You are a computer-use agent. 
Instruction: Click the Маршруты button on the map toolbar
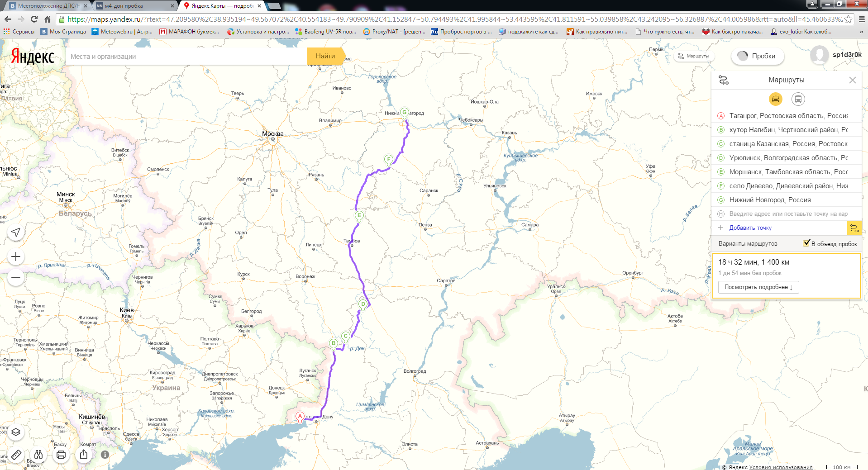[693, 56]
